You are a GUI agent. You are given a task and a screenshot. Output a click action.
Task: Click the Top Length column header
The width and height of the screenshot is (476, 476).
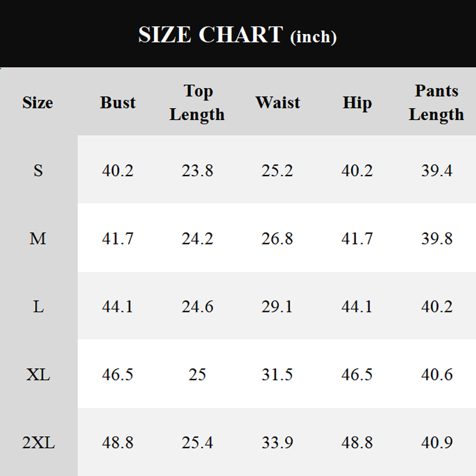click(197, 102)
